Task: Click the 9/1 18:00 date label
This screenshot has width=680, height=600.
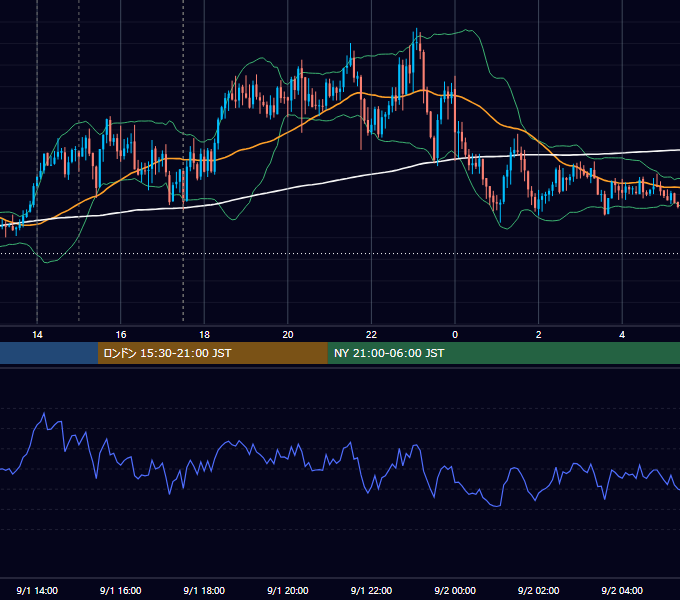Action: pos(204,590)
